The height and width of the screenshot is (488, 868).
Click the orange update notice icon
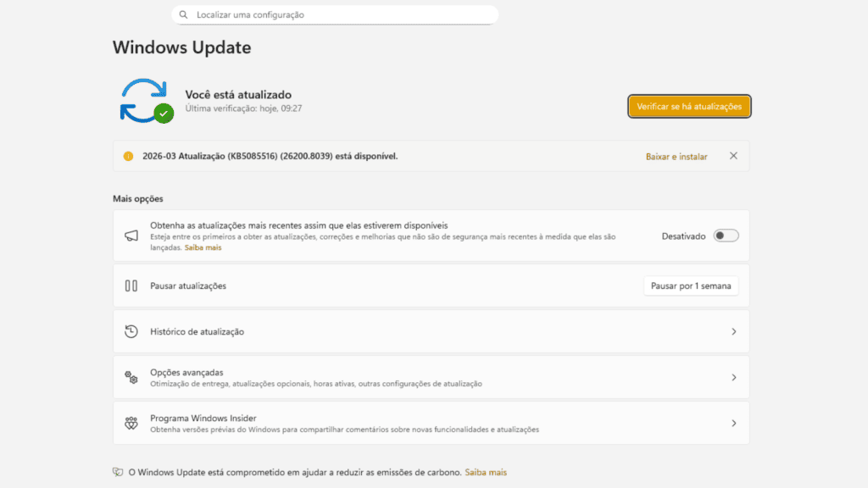point(129,156)
